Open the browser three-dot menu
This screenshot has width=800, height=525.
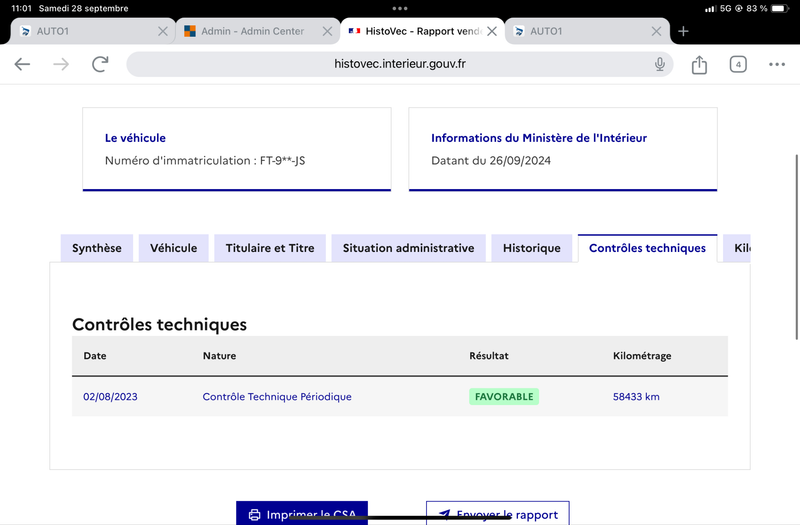tap(777, 64)
